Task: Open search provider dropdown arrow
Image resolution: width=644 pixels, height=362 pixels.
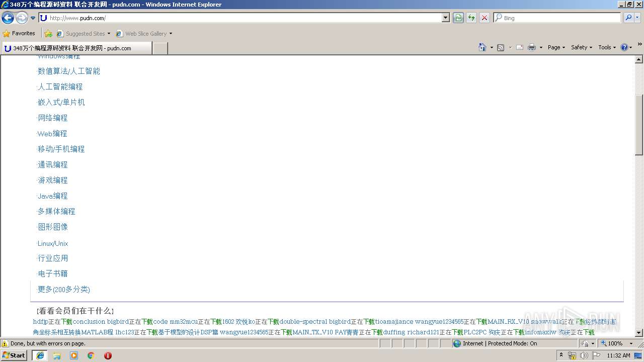Action: [637, 18]
